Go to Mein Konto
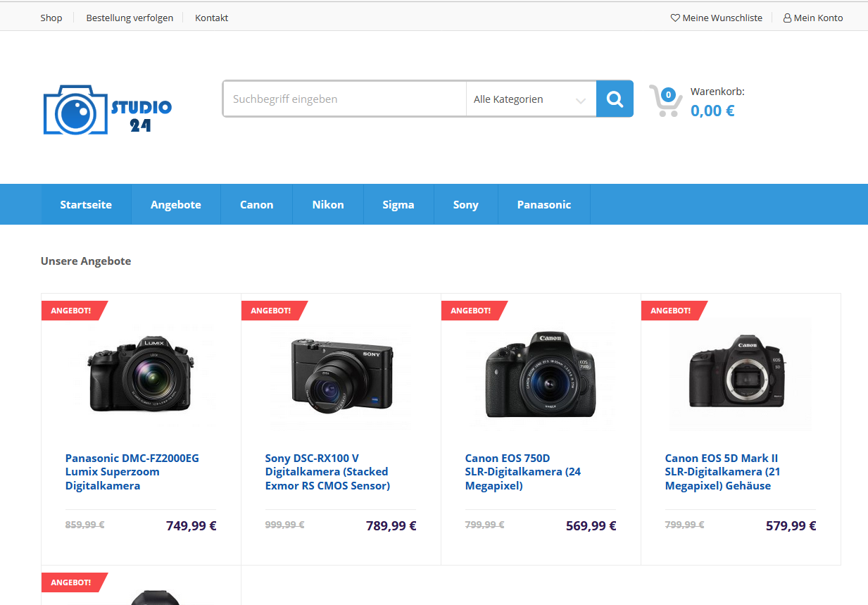 (x=813, y=18)
